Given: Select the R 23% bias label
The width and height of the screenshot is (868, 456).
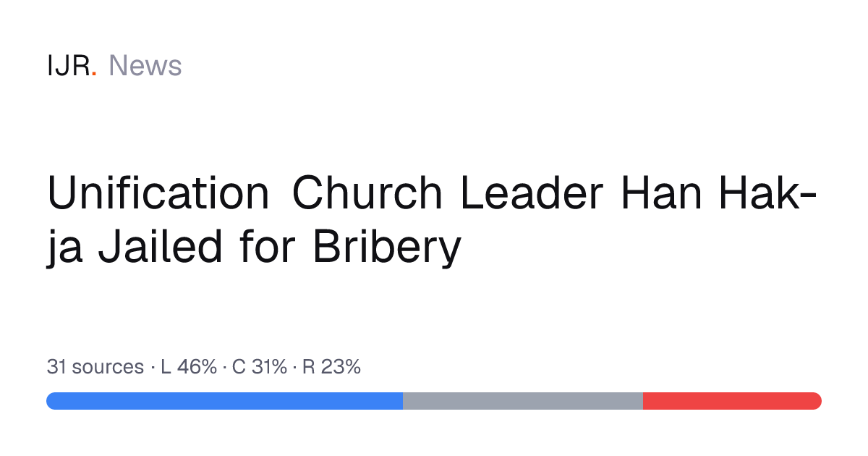Looking at the screenshot, I should pyautogui.click(x=331, y=367).
